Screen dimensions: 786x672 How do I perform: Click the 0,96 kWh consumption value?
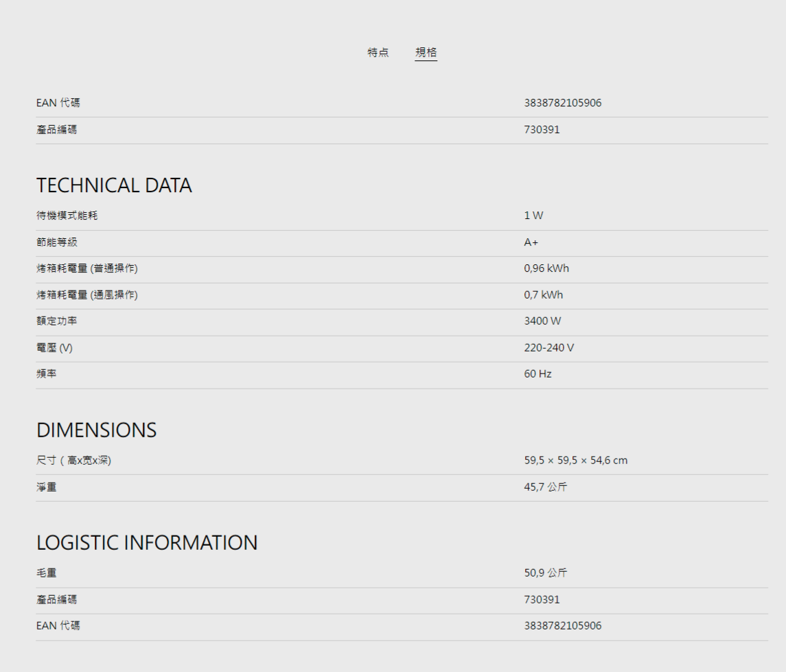pos(546,268)
